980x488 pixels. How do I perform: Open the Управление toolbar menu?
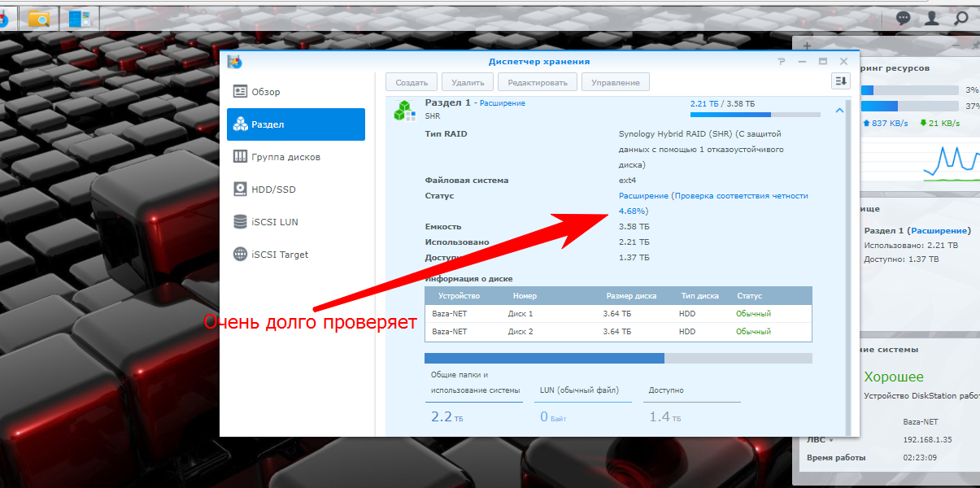(x=616, y=82)
